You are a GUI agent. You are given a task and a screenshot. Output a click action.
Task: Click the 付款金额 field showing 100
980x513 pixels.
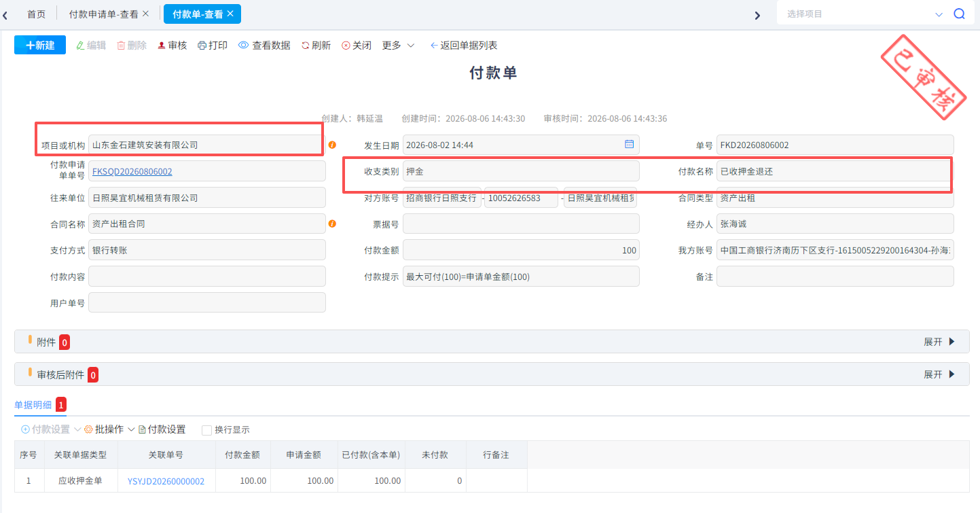click(x=521, y=250)
